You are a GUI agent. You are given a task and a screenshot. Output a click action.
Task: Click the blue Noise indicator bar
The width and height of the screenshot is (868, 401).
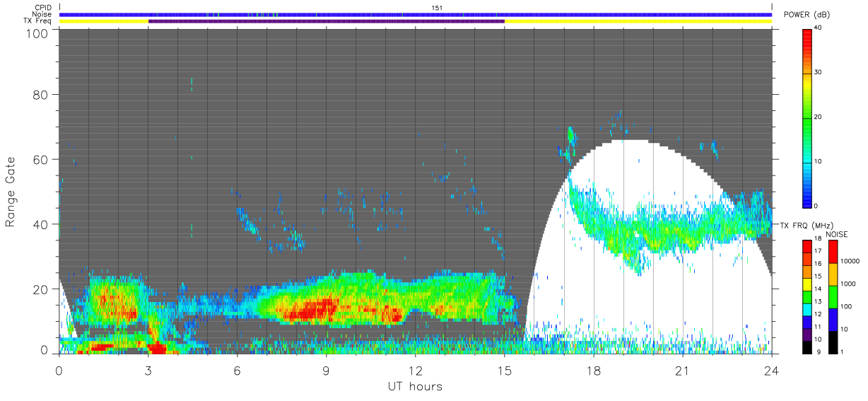click(415, 14)
